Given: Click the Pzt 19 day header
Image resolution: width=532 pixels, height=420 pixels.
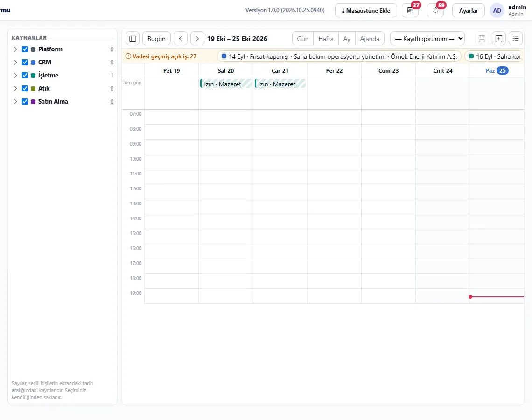Looking at the screenshot, I should coord(172,70).
